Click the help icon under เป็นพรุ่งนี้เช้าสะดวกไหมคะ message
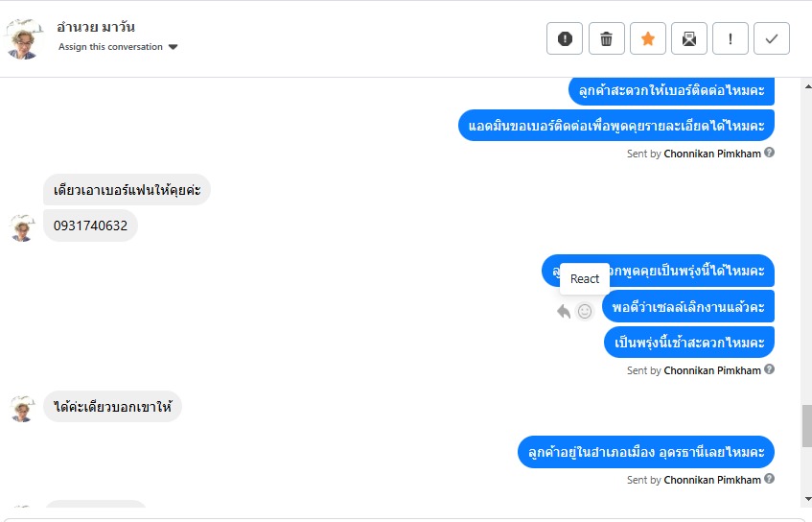 tap(770, 369)
